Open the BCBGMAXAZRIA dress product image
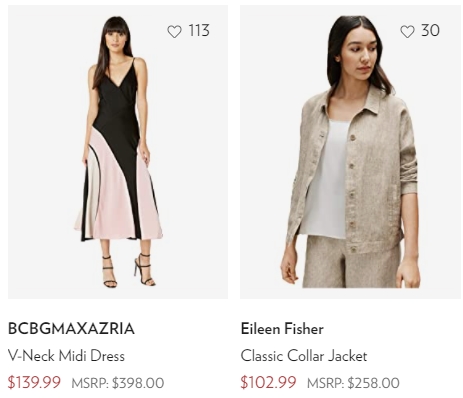Screen dimensions: 463x398 [118, 152]
